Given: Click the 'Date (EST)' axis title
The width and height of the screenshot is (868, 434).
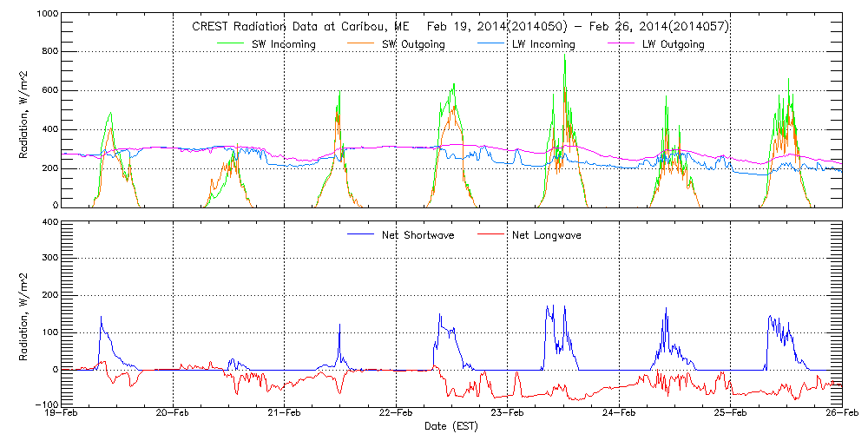Looking at the screenshot, I should coord(452,426).
